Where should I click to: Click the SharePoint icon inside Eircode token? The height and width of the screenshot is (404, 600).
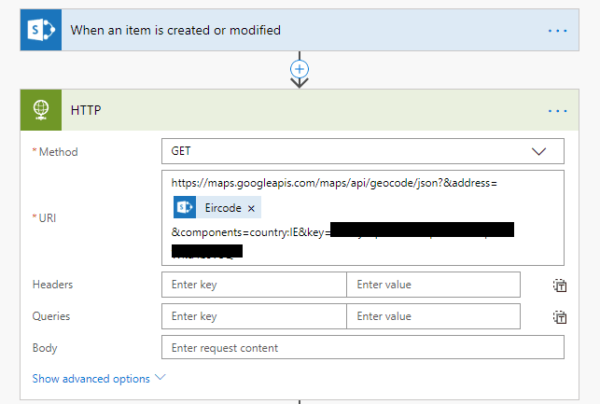point(185,208)
